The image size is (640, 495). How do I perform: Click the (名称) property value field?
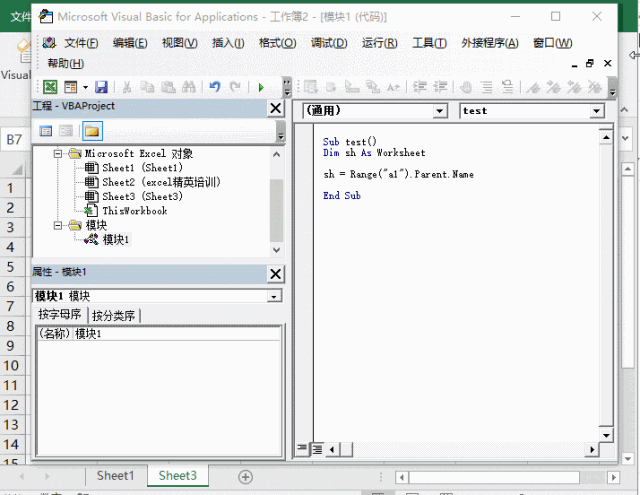point(177,334)
